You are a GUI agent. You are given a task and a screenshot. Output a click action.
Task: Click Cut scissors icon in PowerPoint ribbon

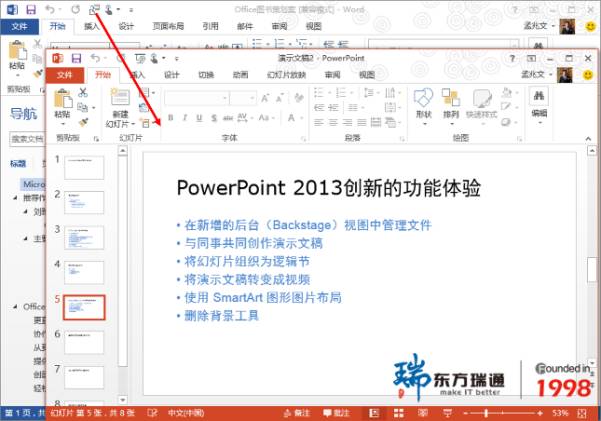point(83,92)
